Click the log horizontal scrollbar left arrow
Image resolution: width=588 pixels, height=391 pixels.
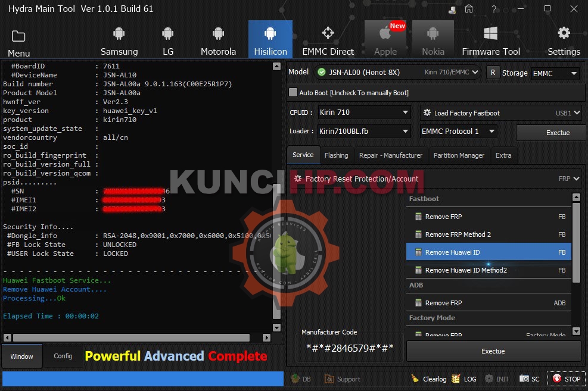click(x=7, y=338)
